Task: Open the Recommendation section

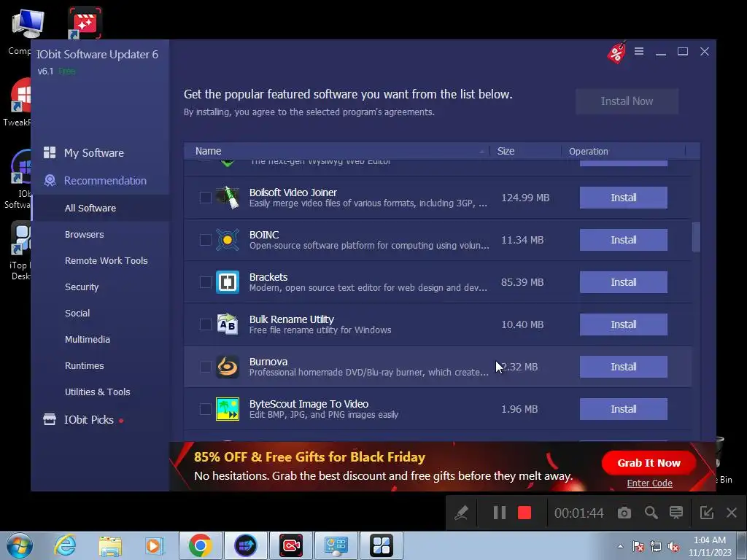Action: click(x=100, y=181)
